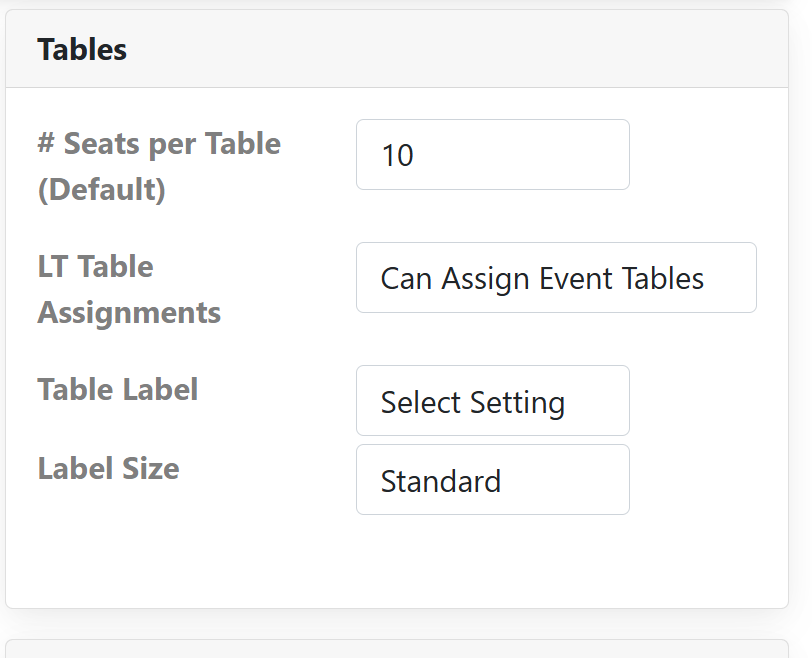Click the 'Table Label' field label
The width and height of the screenshot is (812, 658).
point(118,389)
